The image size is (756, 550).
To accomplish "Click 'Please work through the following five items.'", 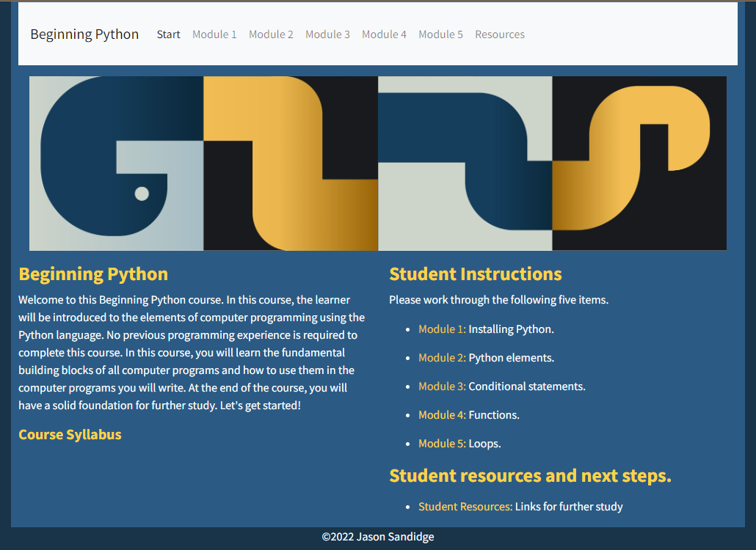I will [x=498, y=300].
